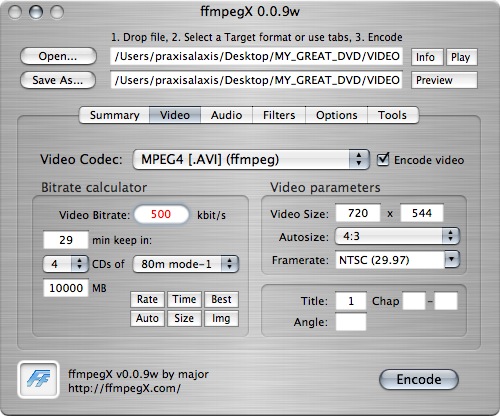Click the first Chap start field
The height and width of the screenshot is (416, 500).
414,301
